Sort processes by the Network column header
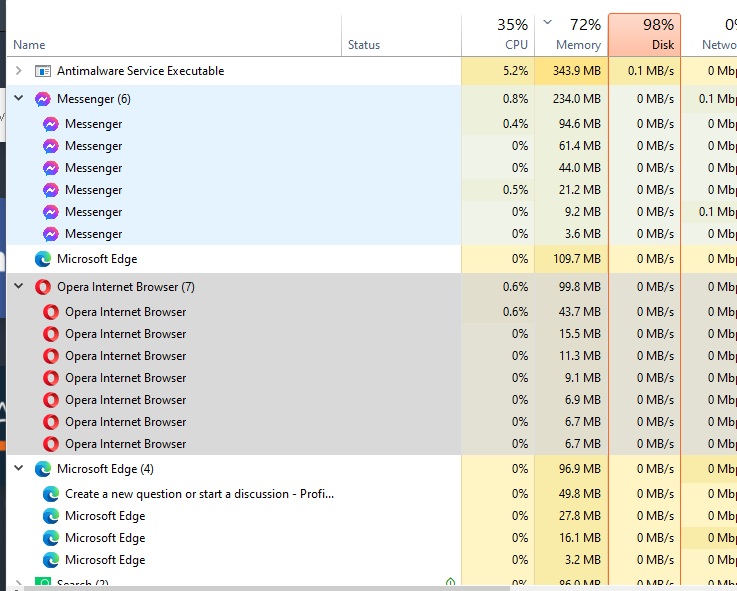 719,45
